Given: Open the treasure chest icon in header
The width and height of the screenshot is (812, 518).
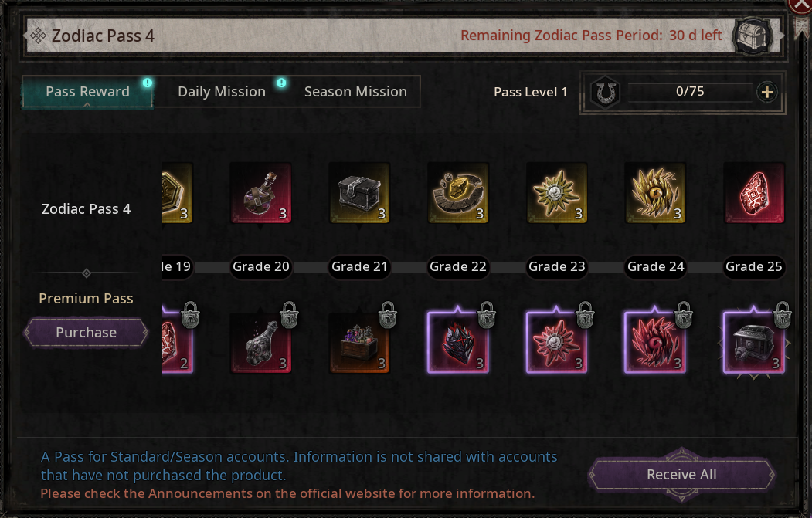Looking at the screenshot, I should (753, 36).
